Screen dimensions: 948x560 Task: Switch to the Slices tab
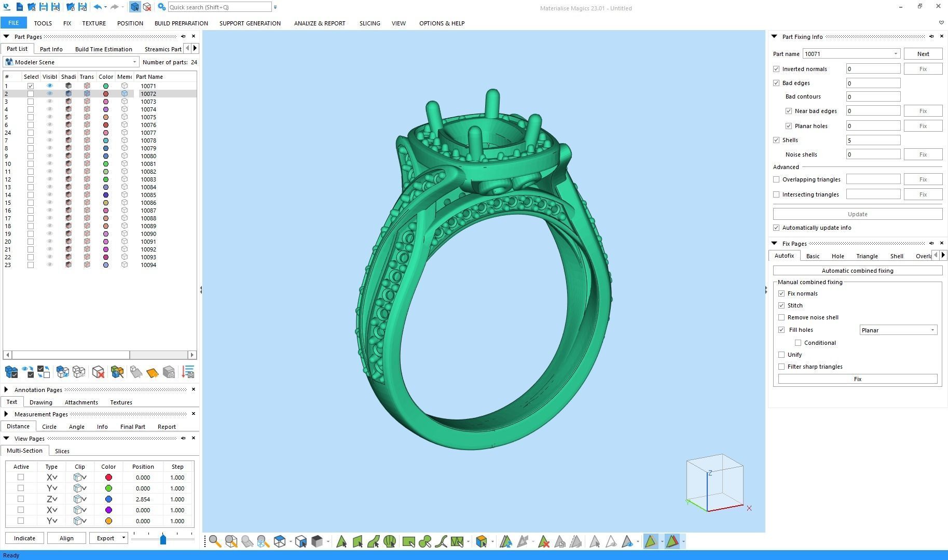[x=62, y=451]
